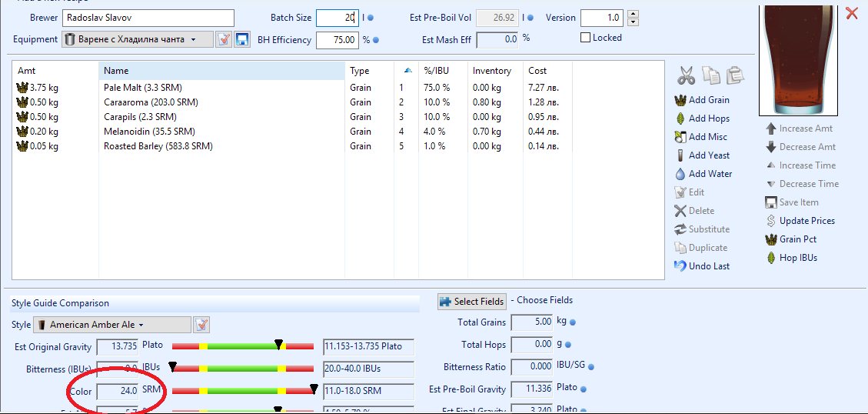Add yeast to the recipe

click(x=680, y=155)
